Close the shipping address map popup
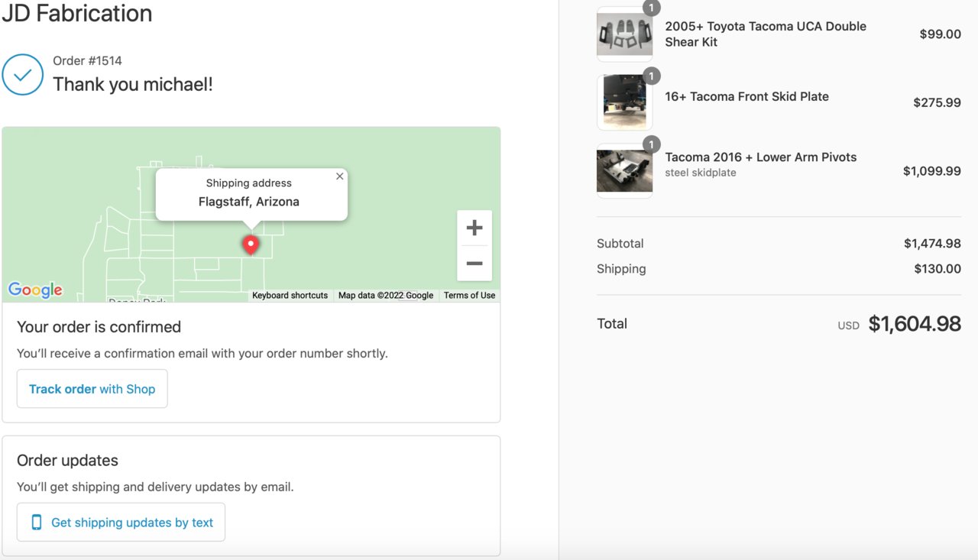This screenshot has height=560, width=978. (x=340, y=176)
